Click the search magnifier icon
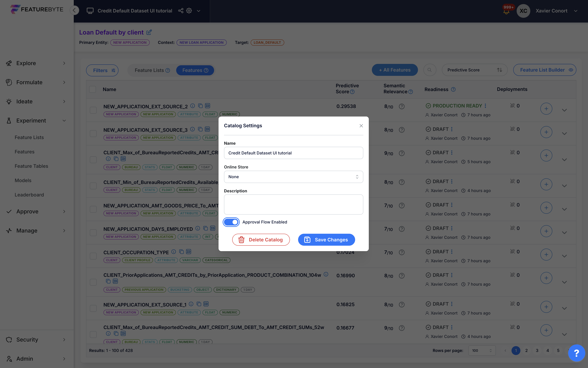The height and width of the screenshot is (368, 588). tap(429, 70)
